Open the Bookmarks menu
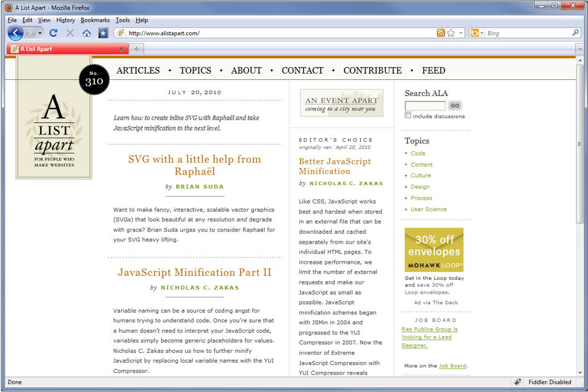Image resolution: width=588 pixels, height=392 pixels. pyautogui.click(x=95, y=20)
